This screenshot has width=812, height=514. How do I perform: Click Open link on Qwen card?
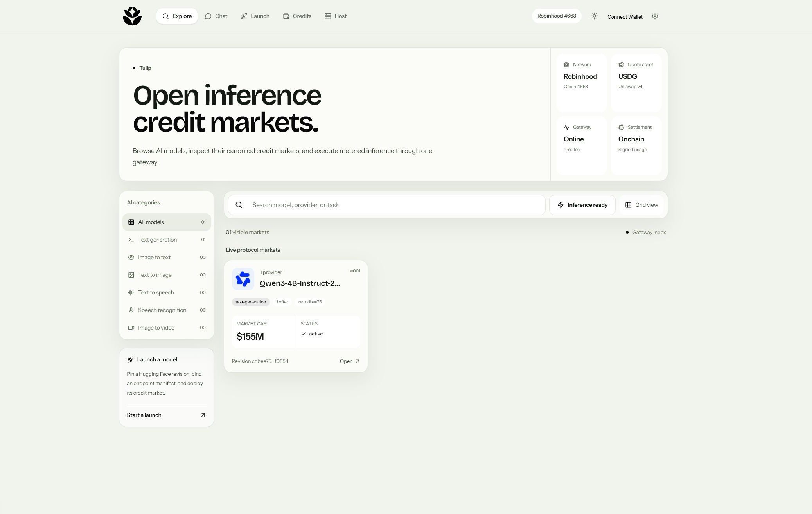tap(350, 361)
